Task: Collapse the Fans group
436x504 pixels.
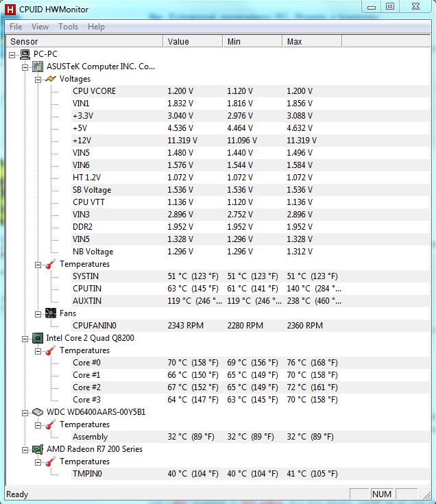Action: point(38,314)
